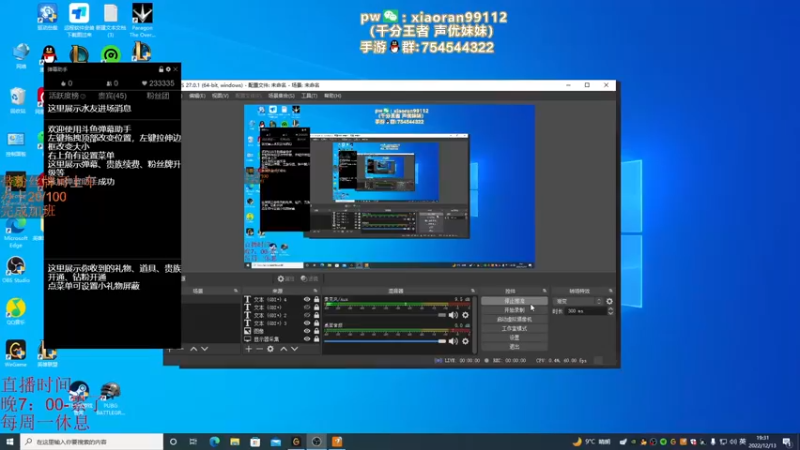Click Exit button in OBS controls
Screen dimensions: 800x450
[x=514, y=347]
